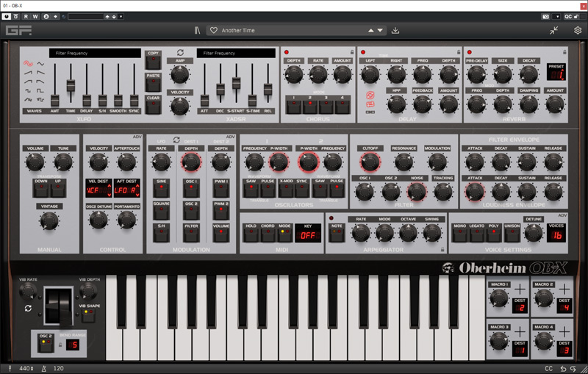Toggle the UNISON voice switch
Image resolution: width=588 pixels, height=374 pixels.
point(512,234)
